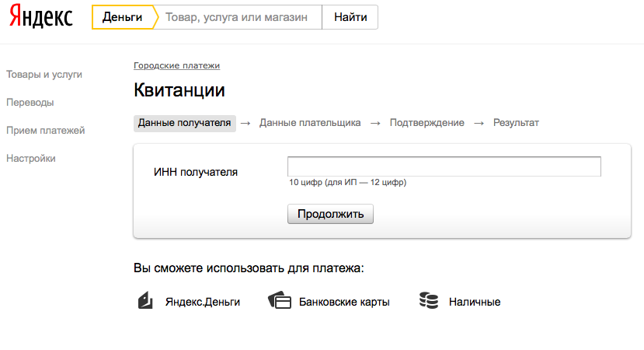The width and height of the screenshot is (644, 350).
Task: Select the Результат step
Action: pos(516,123)
